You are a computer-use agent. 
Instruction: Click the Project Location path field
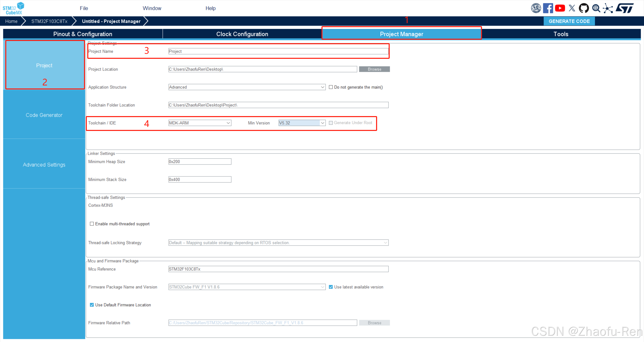coord(263,69)
